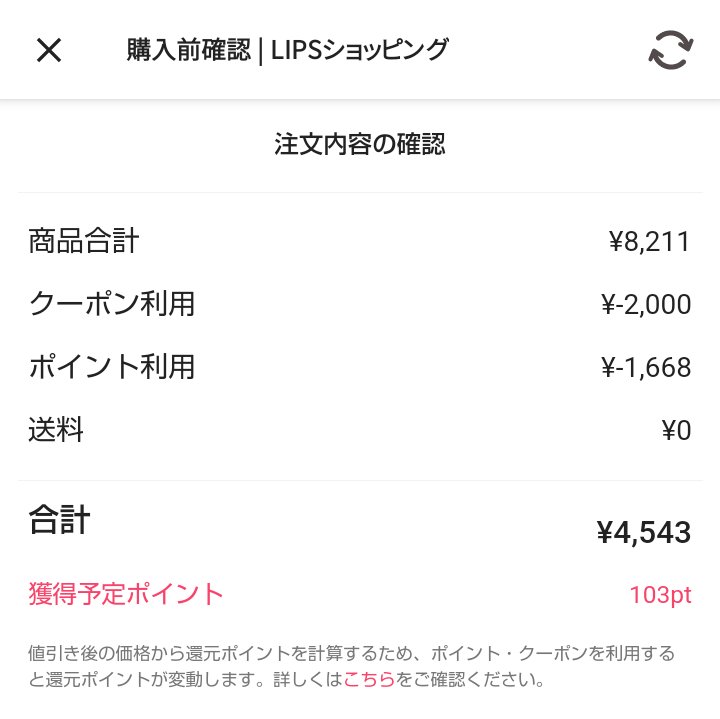Tap the 送料 shipping label
The width and height of the screenshot is (720, 719).
[x=56, y=431]
